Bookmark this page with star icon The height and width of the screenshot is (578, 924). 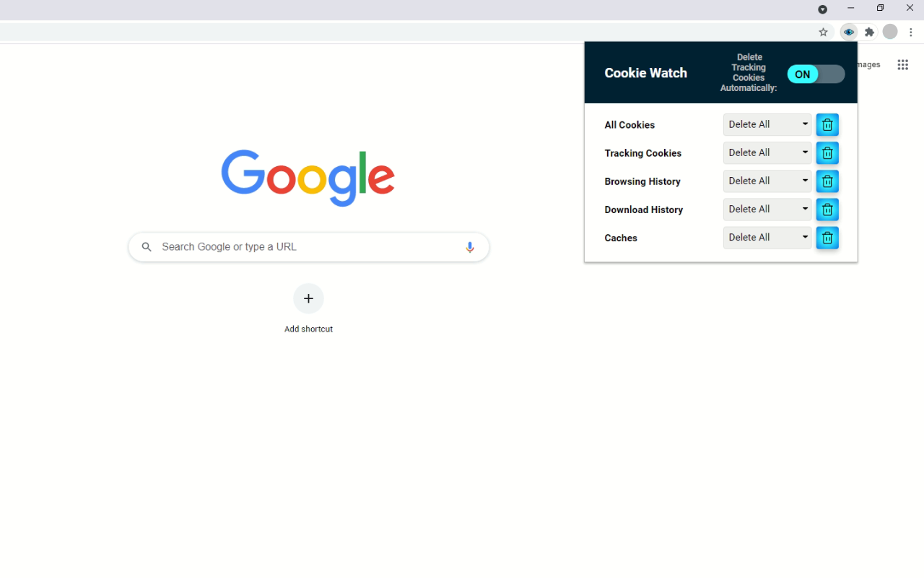coord(823,32)
